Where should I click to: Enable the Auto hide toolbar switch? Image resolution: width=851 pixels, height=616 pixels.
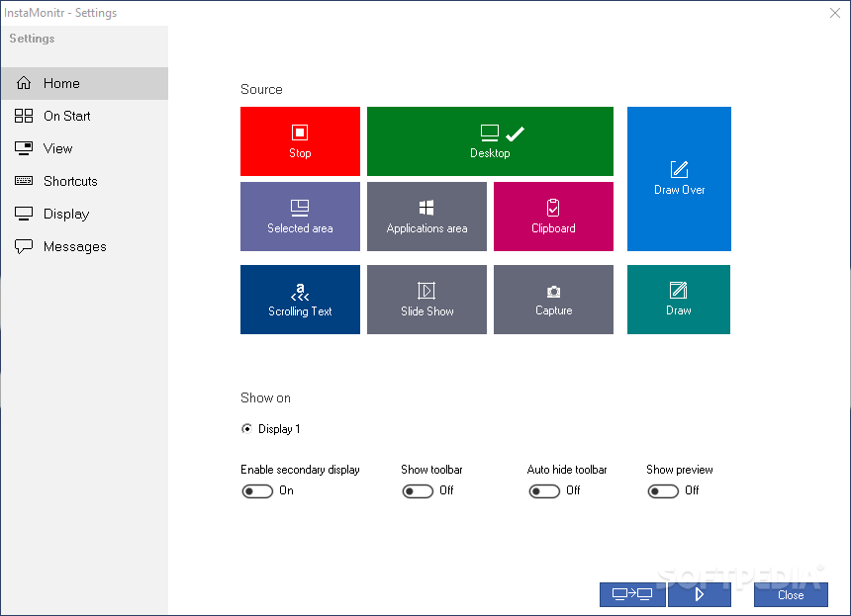click(x=544, y=491)
